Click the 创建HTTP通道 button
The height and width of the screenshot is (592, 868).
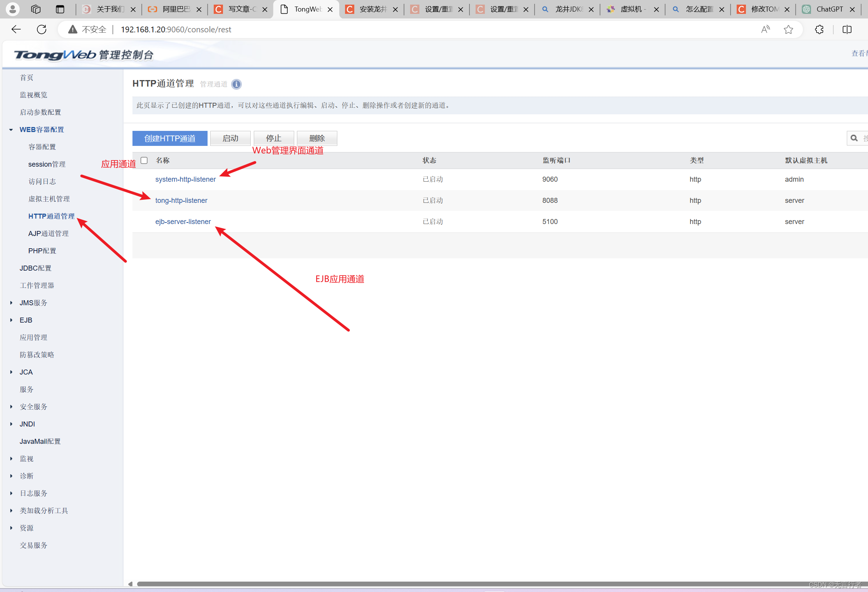[x=170, y=139]
